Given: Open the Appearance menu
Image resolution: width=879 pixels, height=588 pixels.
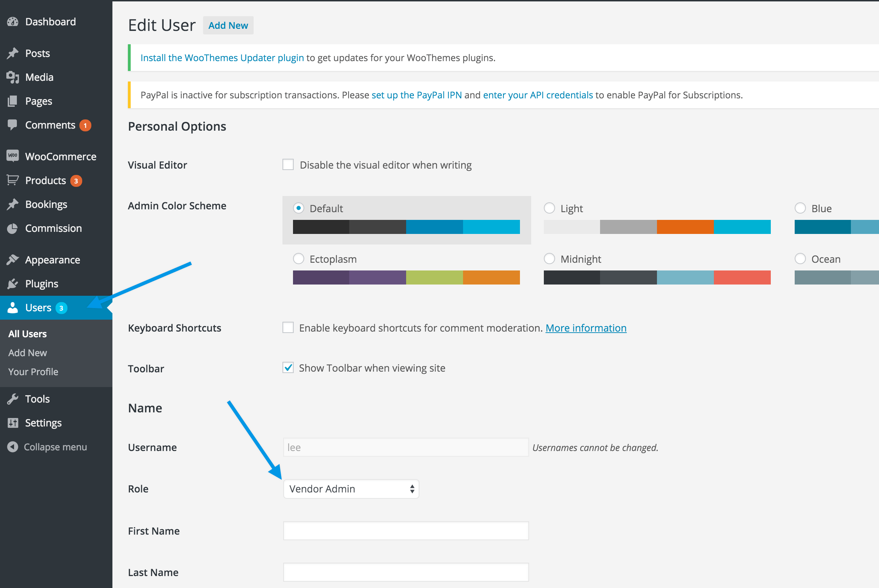Looking at the screenshot, I should (x=52, y=259).
